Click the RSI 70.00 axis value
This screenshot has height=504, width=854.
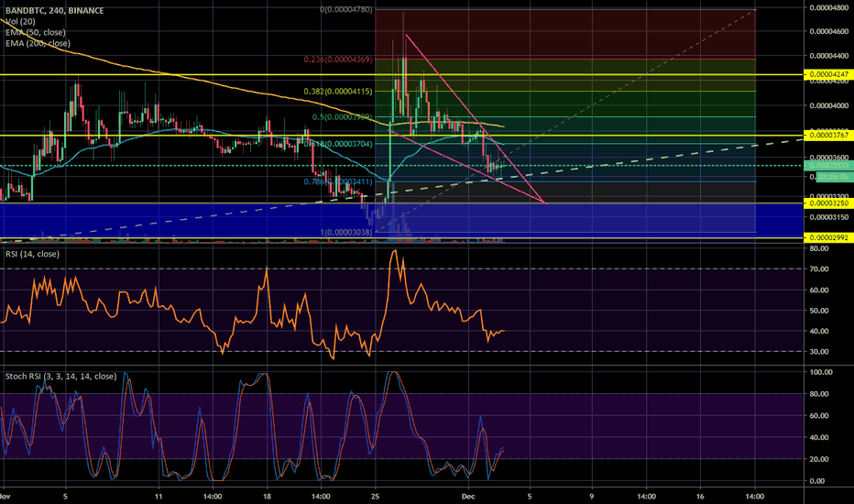(820, 269)
